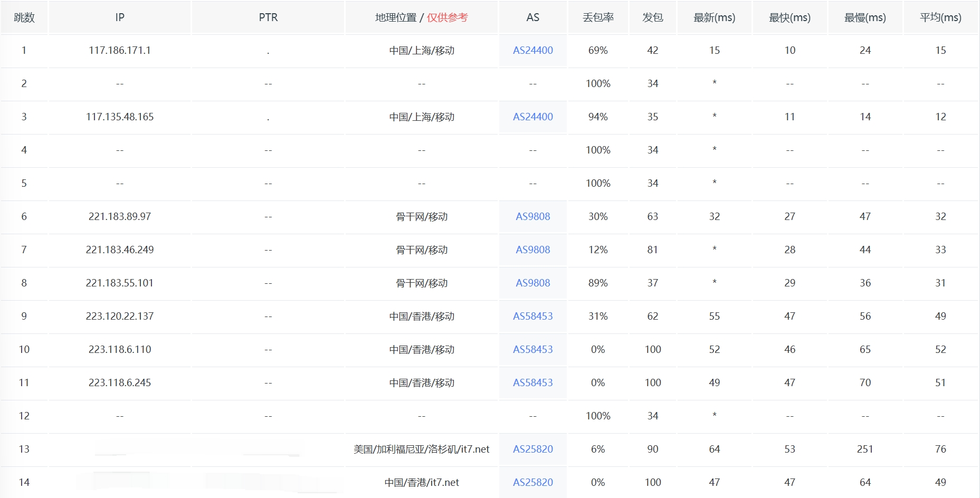Select the 中国/香港/移动 location on hop 9

click(421, 316)
